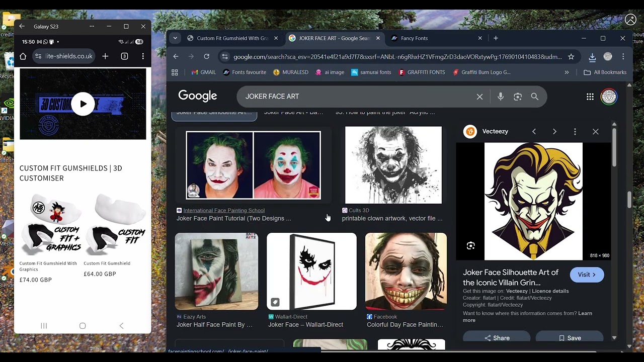The height and width of the screenshot is (362, 644).
Task: Open a new Chrome tab
Action: coord(496,38)
